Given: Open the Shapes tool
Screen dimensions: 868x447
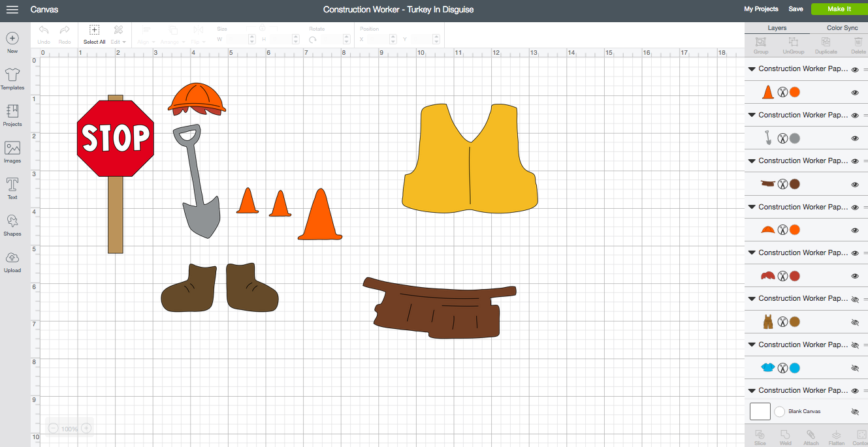Looking at the screenshot, I should [12, 225].
